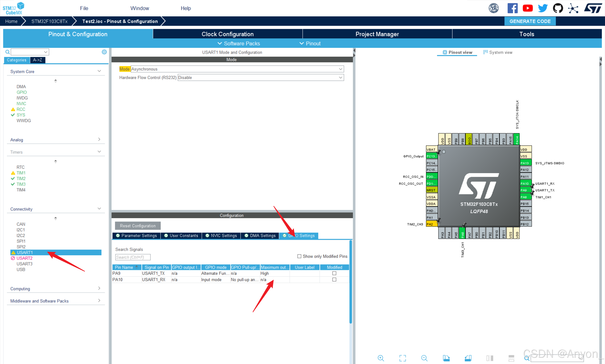This screenshot has width=605, height=364.
Task: Select TIM1 in the Timers list
Action: coord(21,173)
